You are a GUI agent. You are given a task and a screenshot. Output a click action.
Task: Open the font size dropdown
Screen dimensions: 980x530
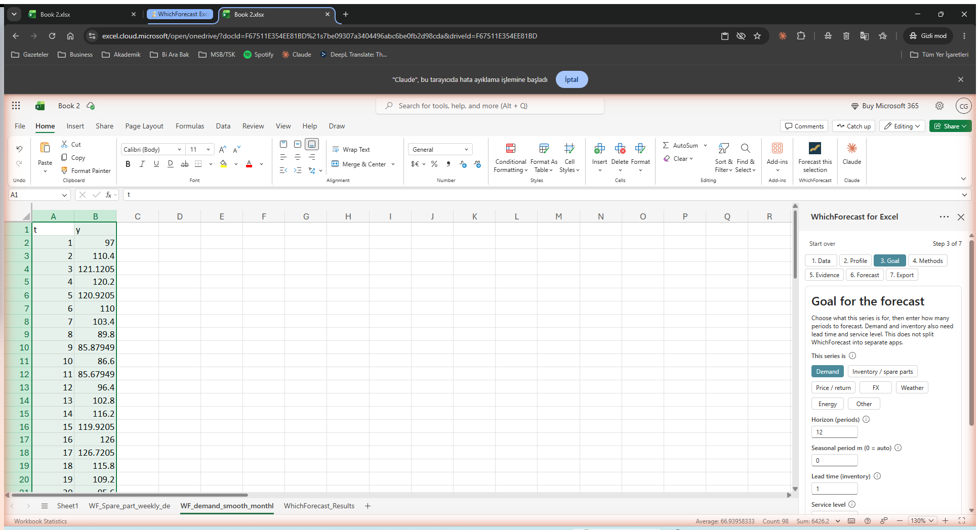[208, 149]
